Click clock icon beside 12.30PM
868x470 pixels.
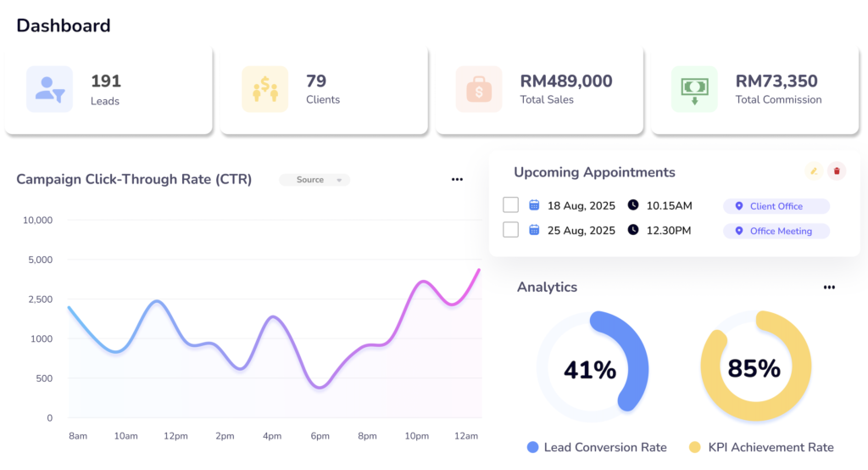click(x=633, y=231)
